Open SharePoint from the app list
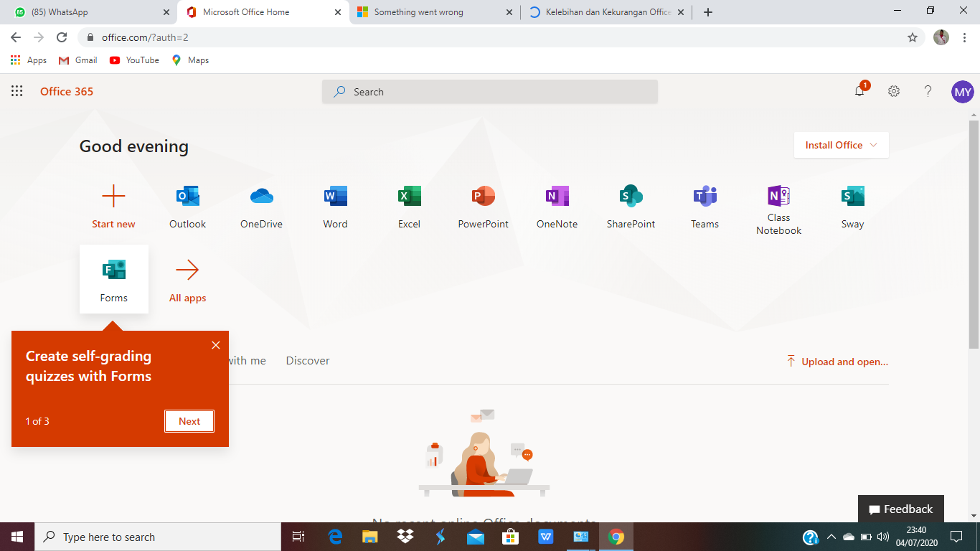 coord(631,207)
